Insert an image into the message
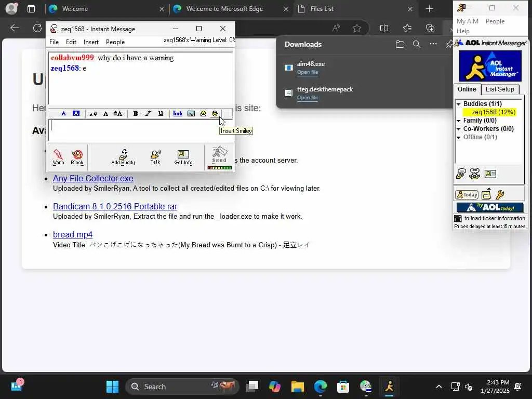The width and height of the screenshot is (532, 399). click(191, 114)
